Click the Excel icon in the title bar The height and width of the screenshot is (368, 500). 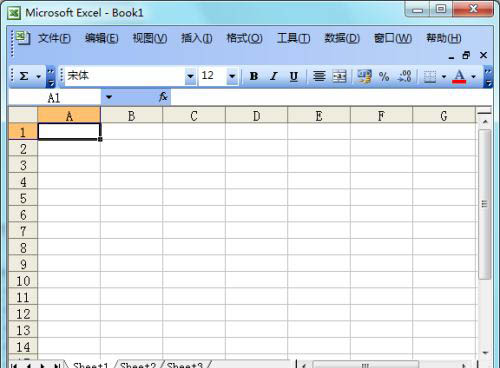[14, 13]
